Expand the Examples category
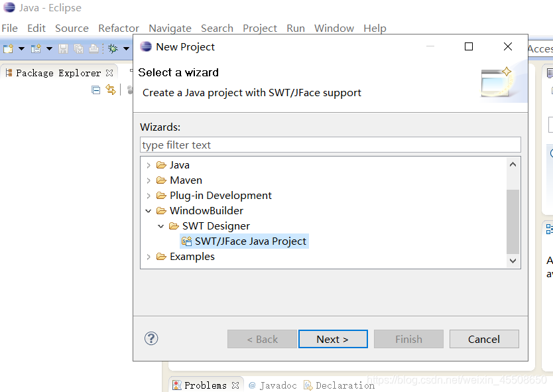 pyautogui.click(x=149, y=257)
